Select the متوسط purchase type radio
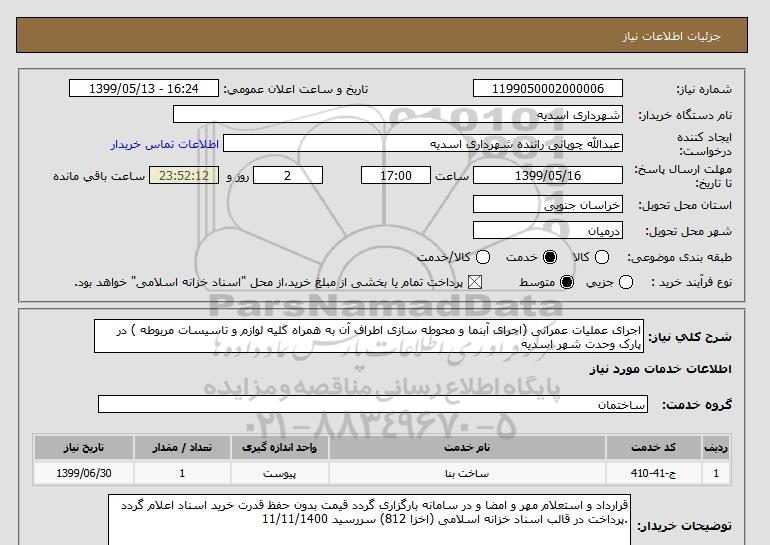 coord(567,282)
